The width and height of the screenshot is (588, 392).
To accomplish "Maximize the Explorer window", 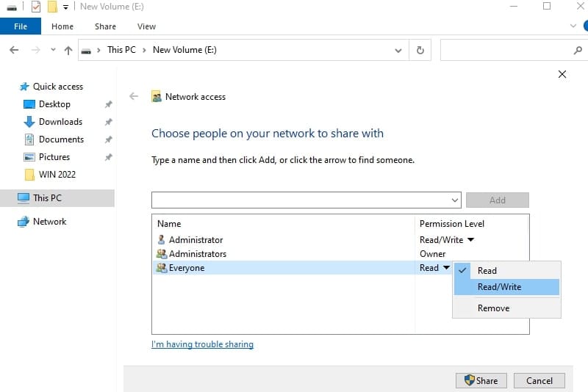I will [547, 6].
